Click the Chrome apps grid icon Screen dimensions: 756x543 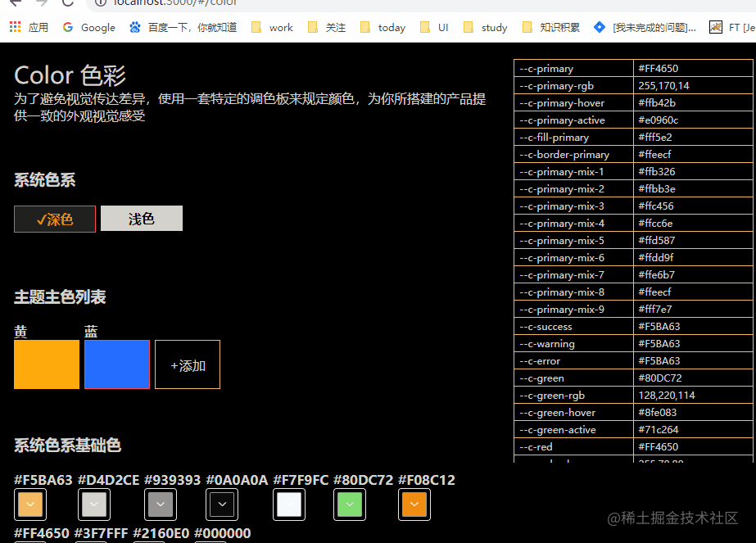click(15, 27)
